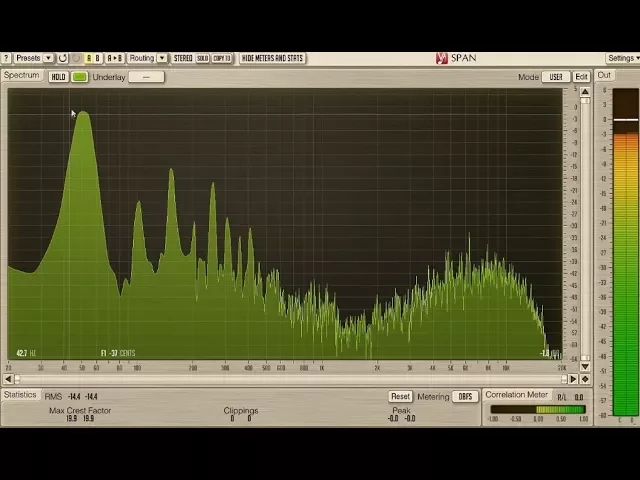Select the Statistics panel label
Screen dimensions: 640x480
(20, 395)
